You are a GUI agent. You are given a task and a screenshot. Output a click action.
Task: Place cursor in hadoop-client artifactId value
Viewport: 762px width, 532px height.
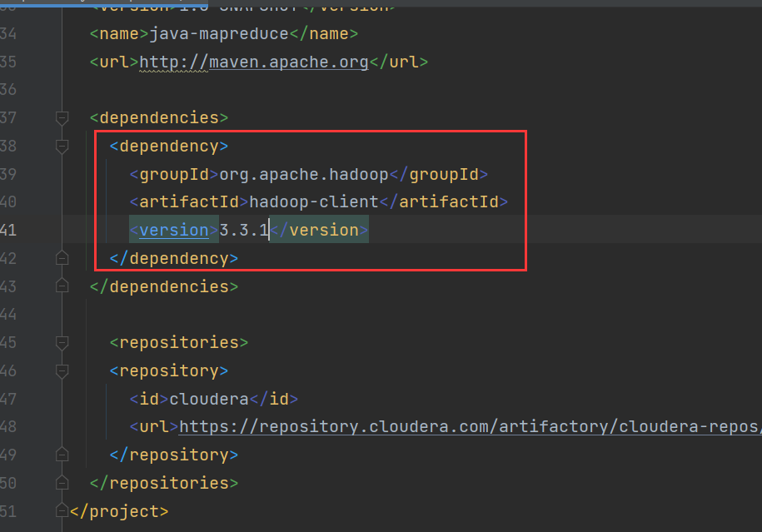[x=314, y=202]
